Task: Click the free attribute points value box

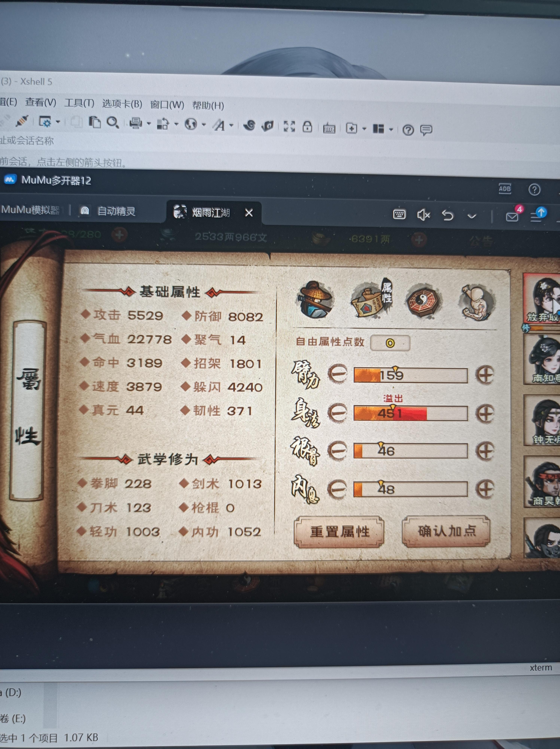Action: click(x=390, y=343)
